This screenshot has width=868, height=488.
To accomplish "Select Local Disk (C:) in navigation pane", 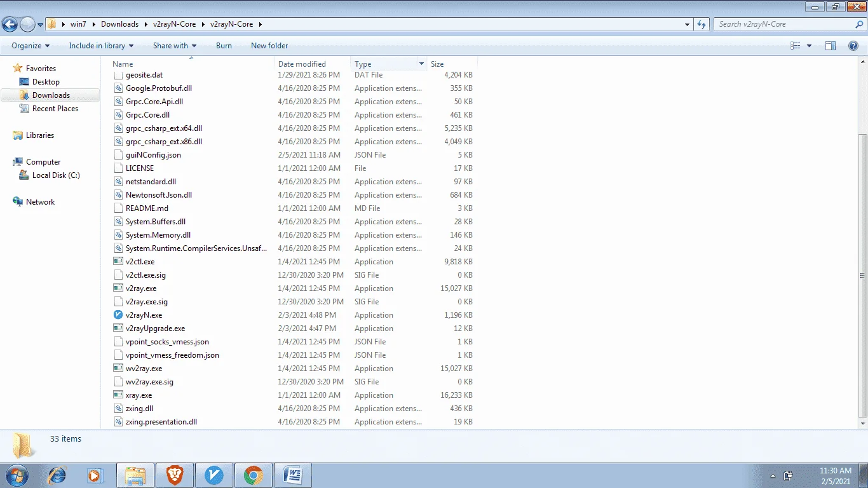I will click(x=56, y=175).
